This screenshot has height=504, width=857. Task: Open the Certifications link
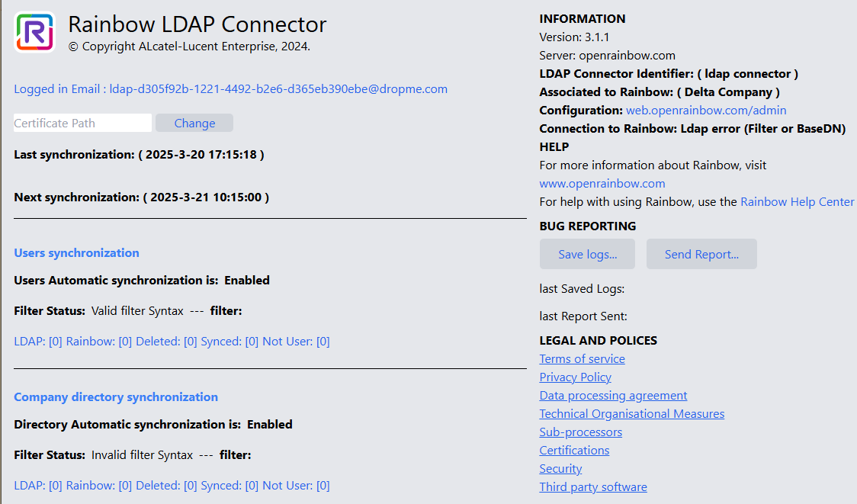574,451
